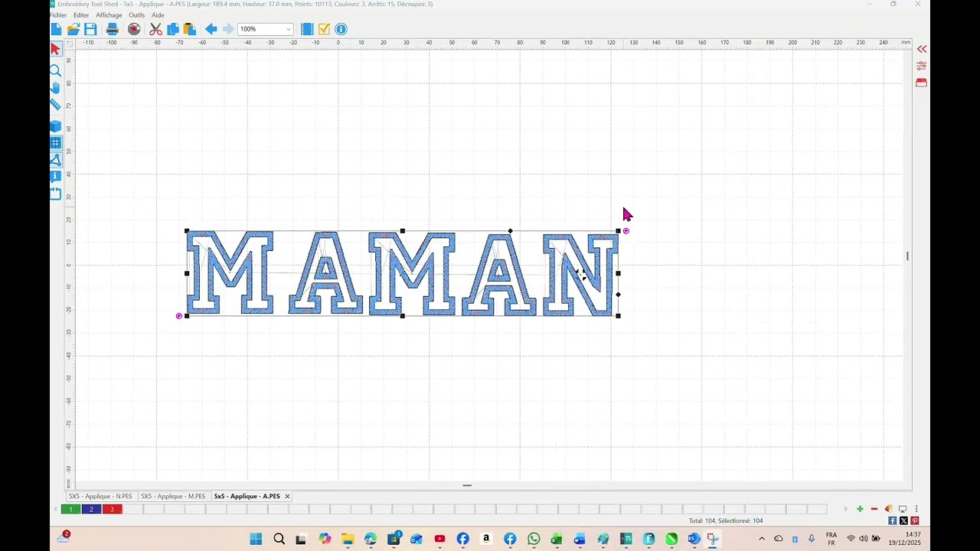980x551 pixels.
Task: Share on X via status bar icon
Action: tap(903, 520)
